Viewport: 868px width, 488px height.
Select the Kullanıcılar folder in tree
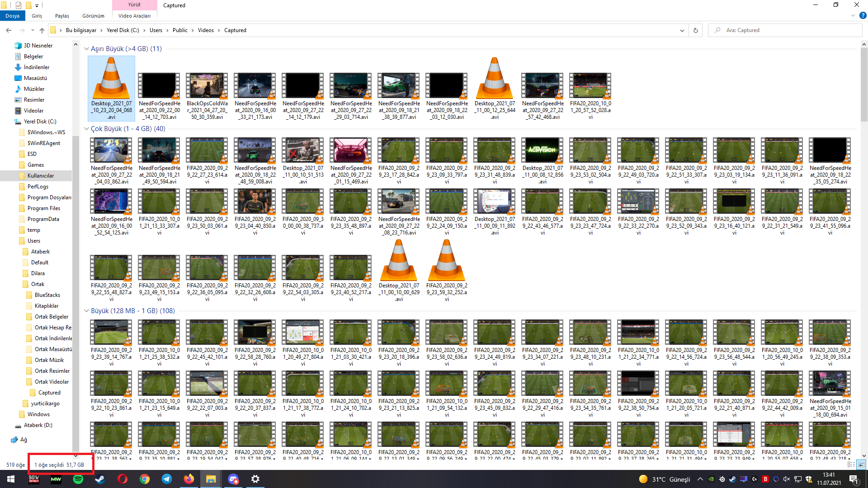click(x=41, y=176)
